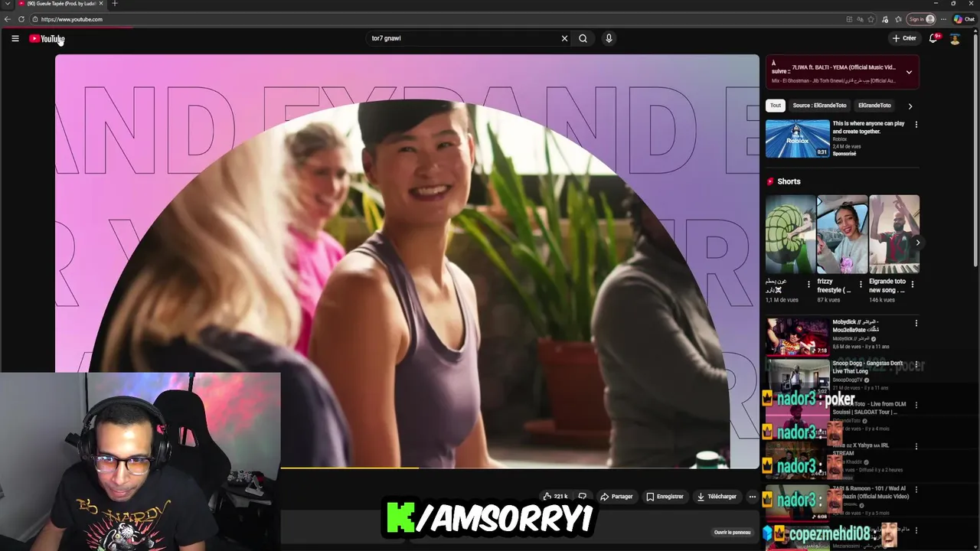Screen dimensions: 980x551
Task: Open options menu for Roblox ad
Action: pos(916,124)
